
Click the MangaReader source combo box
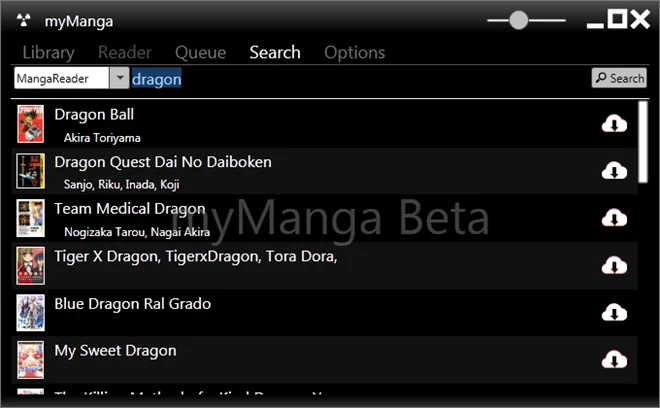(72, 78)
